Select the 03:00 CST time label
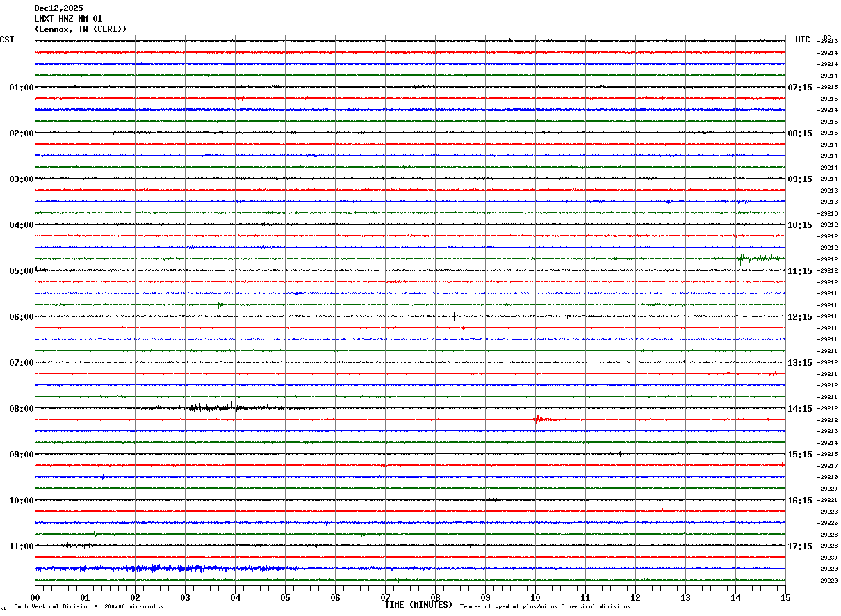Image resolution: width=841 pixels, height=616 pixels. [x=22, y=179]
